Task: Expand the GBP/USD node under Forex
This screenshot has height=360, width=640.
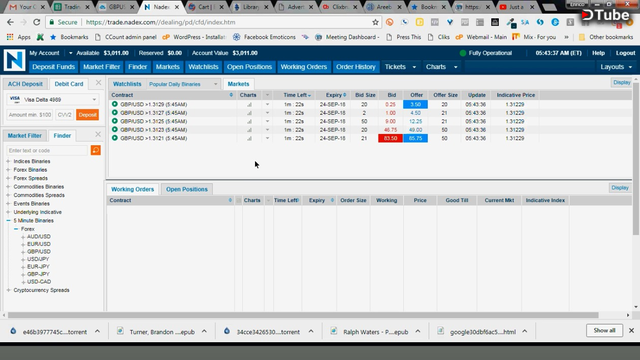Action: click(23, 252)
